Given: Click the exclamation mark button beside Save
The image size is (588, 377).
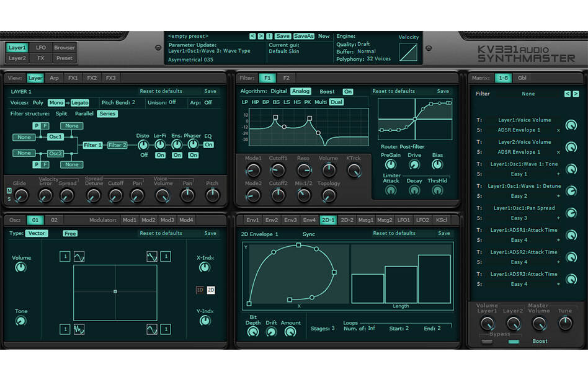Looking at the screenshot, I should pyautogui.click(x=269, y=36).
